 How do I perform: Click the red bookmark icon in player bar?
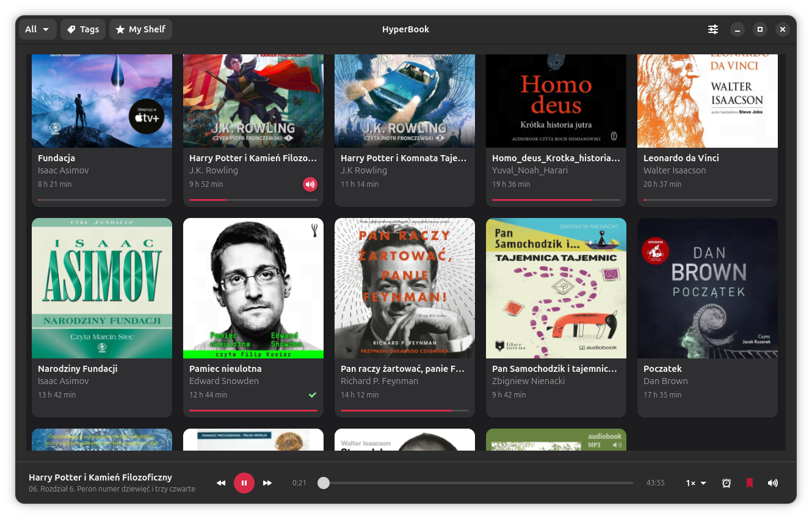tap(750, 483)
